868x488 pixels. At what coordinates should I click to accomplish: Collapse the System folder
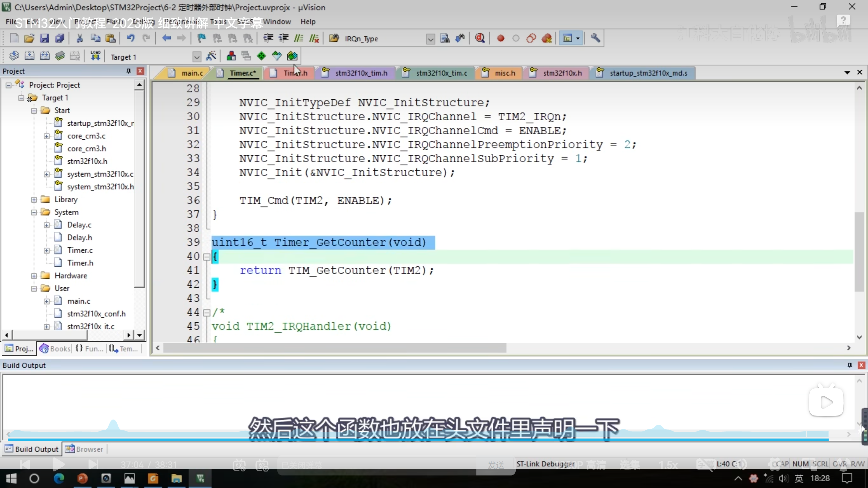pos(34,212)
